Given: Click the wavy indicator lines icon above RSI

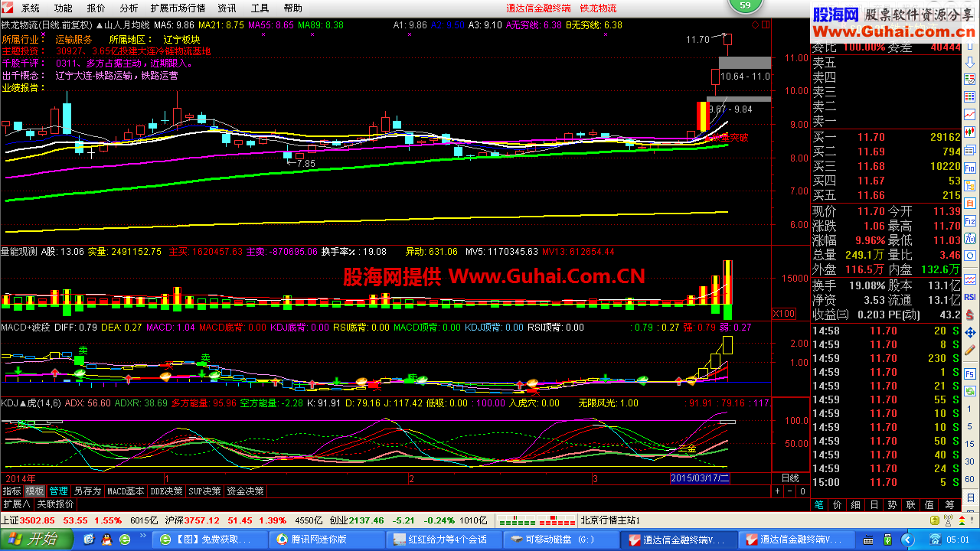Looking at the screenshot, I should 970,279.
